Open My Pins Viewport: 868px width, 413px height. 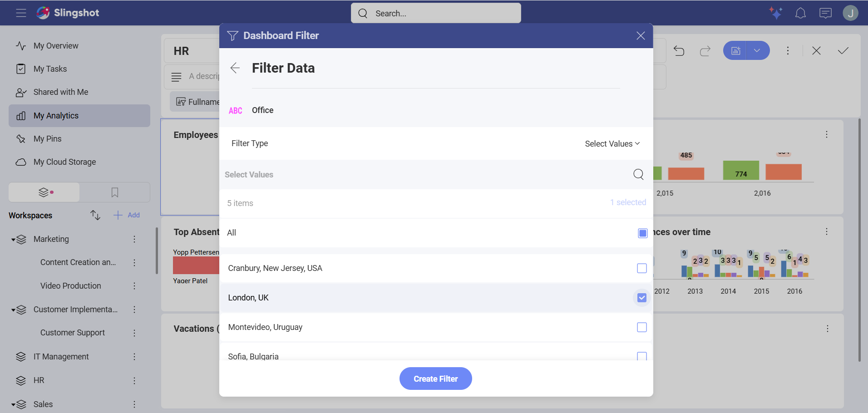point(79,139)
